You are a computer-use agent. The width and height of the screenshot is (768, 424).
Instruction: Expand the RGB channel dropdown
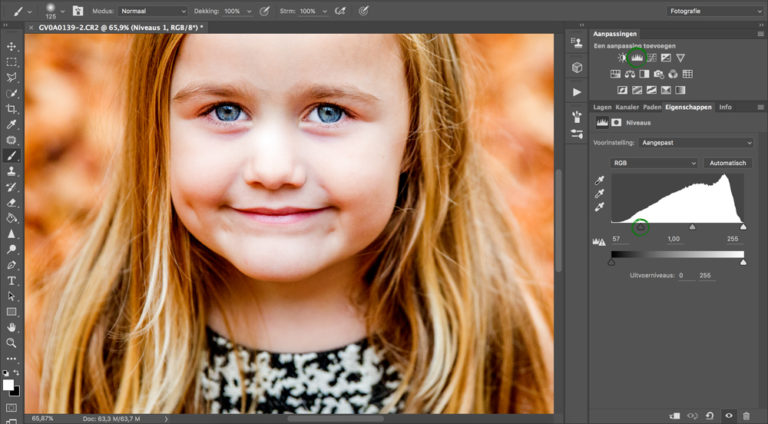(x=654, y=162)
